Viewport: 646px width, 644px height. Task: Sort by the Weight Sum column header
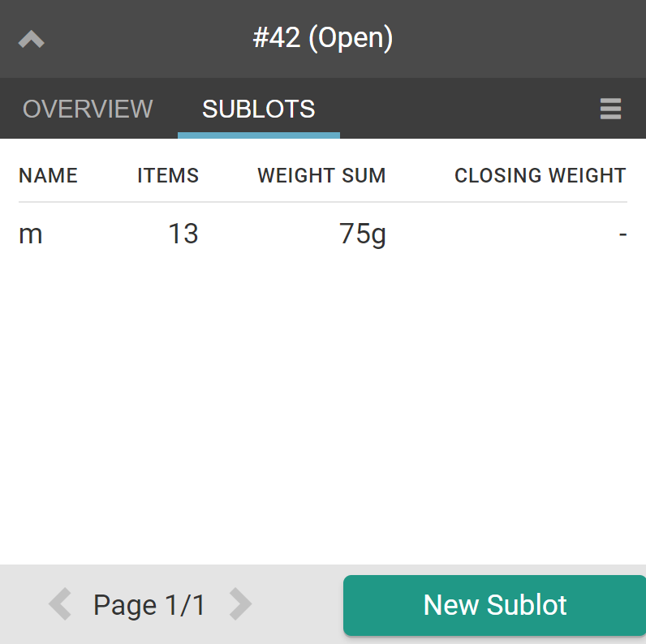click(321, 175)
